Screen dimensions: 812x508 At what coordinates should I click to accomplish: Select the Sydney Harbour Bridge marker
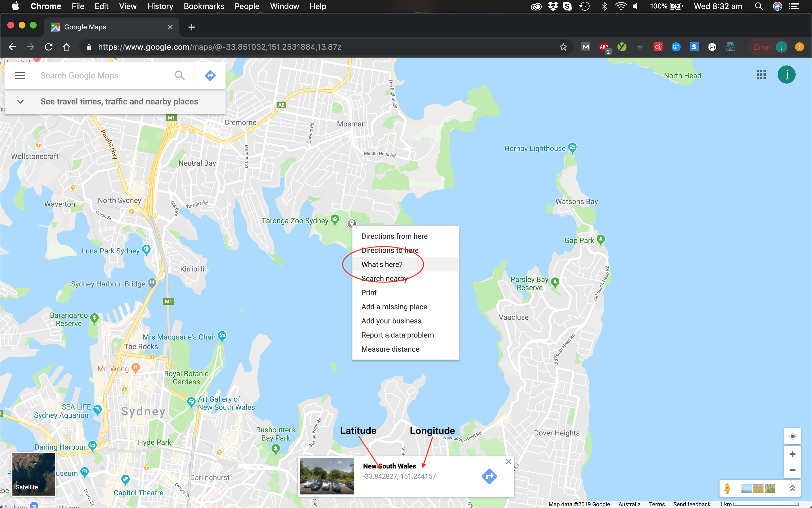click(x=152, y=283)
